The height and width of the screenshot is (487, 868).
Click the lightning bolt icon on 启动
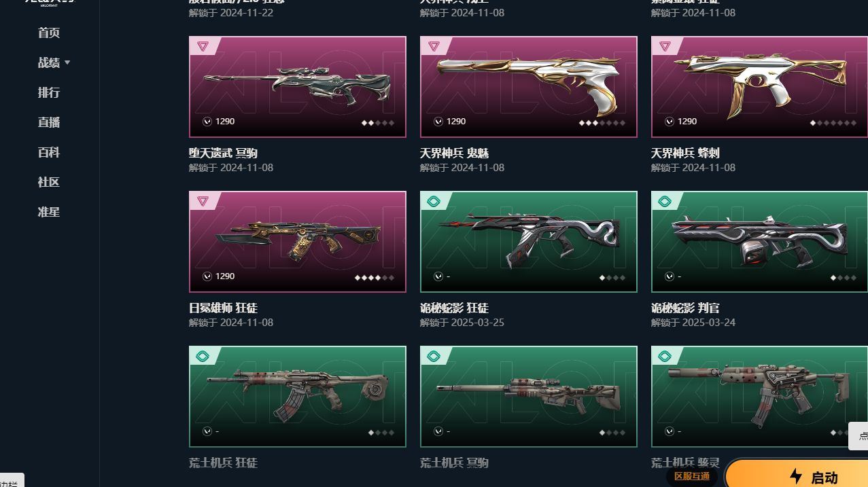[796, 476]
